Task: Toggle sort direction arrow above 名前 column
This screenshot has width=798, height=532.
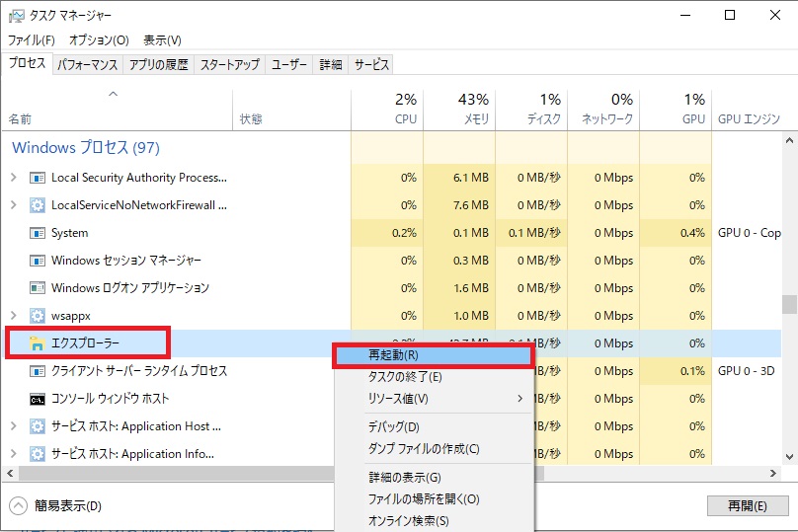Action: click(114, 94)
